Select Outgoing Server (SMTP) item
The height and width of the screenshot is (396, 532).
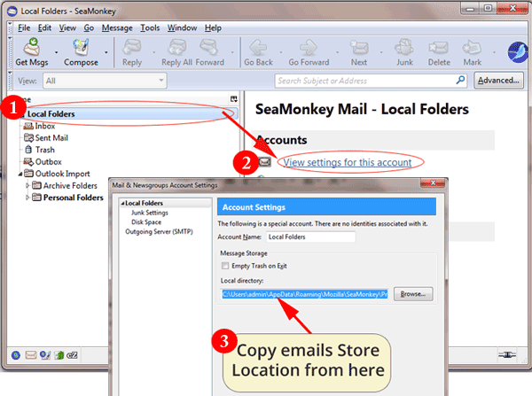[x=159, y=231]
